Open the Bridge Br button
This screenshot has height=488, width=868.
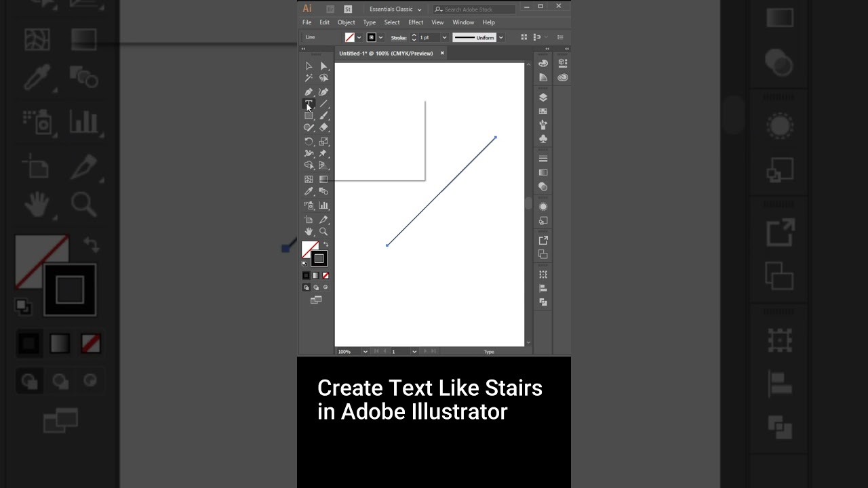click(x=330, y=9)
